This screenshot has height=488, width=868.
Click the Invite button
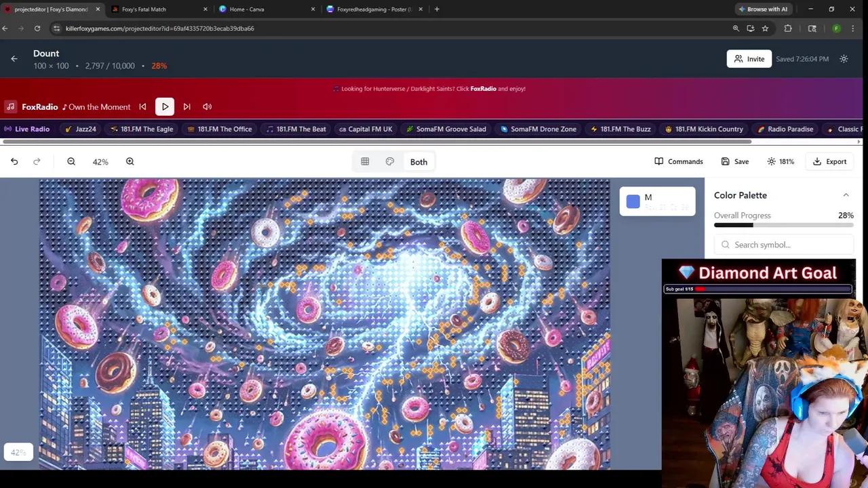click(x=749, y=59)
